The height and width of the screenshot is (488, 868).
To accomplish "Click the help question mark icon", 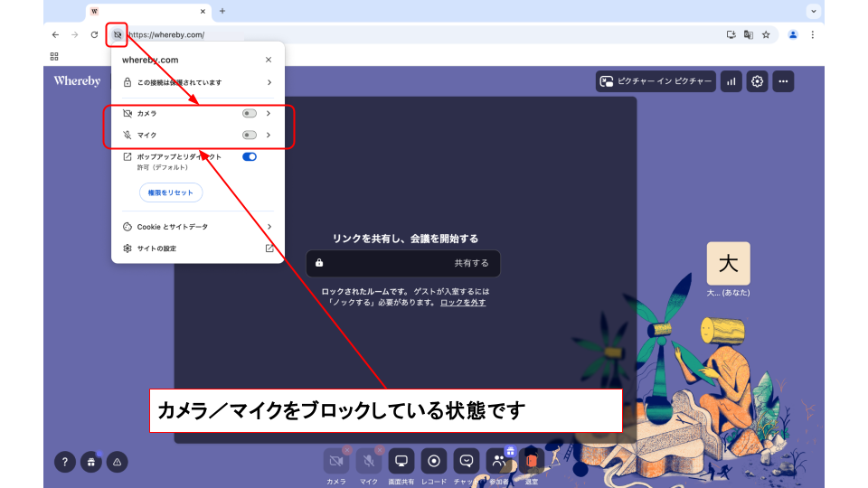I will click(x=64, y=462).
